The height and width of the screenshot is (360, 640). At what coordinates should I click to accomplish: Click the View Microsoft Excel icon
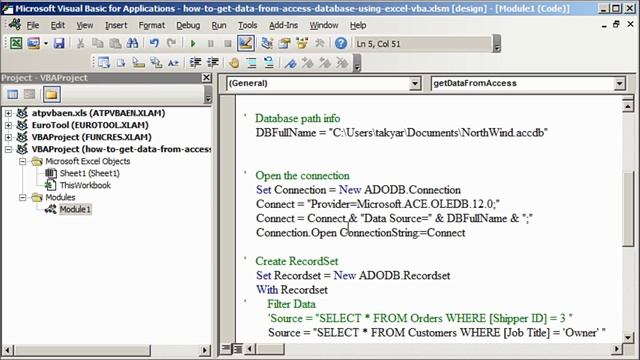click(x=16, y=43)
